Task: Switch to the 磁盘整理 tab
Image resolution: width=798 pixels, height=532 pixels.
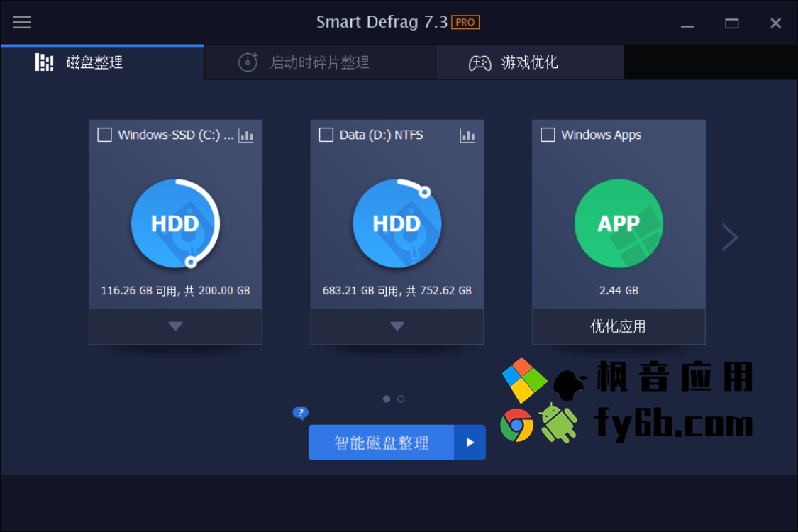Action: 102,62
